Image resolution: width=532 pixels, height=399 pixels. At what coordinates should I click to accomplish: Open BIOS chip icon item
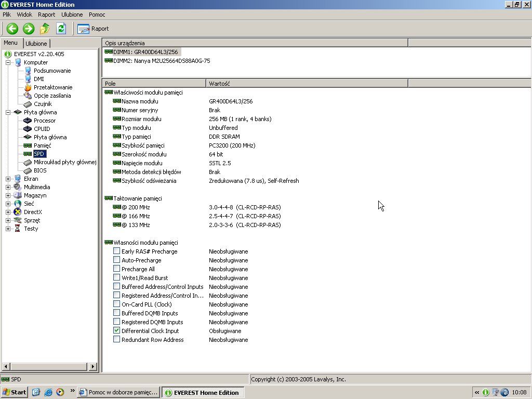click(x=28, y=170)
